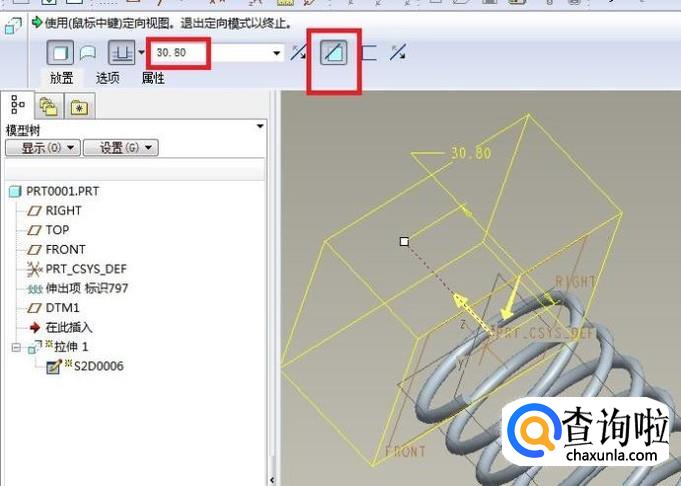
Task: Select the extrude as surface icon
Action: click(88, 53)
